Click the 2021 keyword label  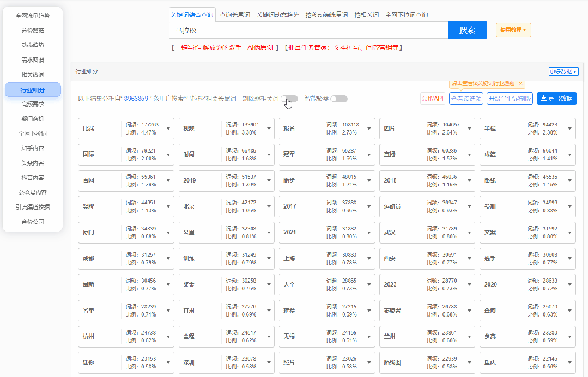pyautogui.click(x=289, y=233)
